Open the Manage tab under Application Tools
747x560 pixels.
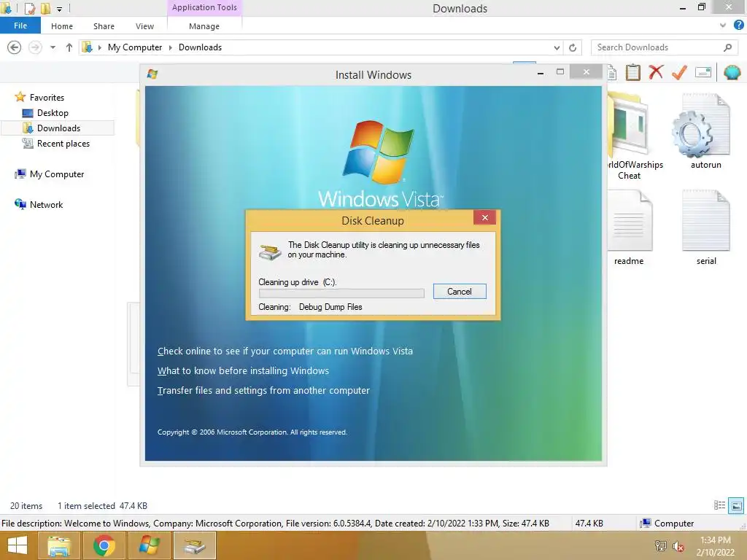coord(204,26)
